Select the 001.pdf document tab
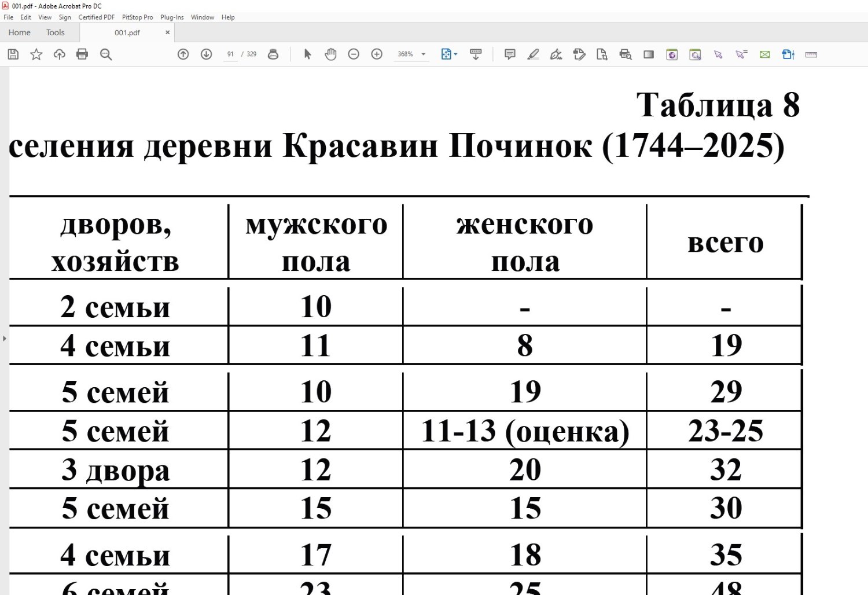This screenshot has height=595, width=868. (x=127, y=32)
